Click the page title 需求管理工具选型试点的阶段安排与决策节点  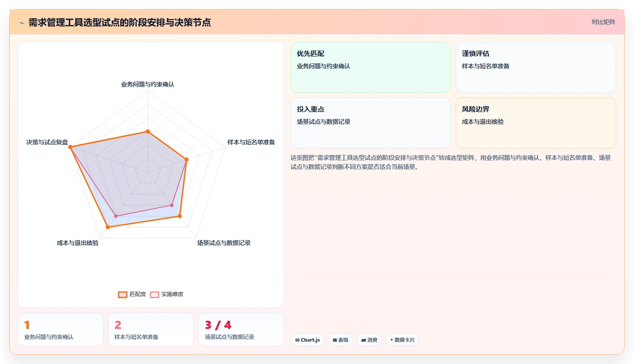pos(120,22)
